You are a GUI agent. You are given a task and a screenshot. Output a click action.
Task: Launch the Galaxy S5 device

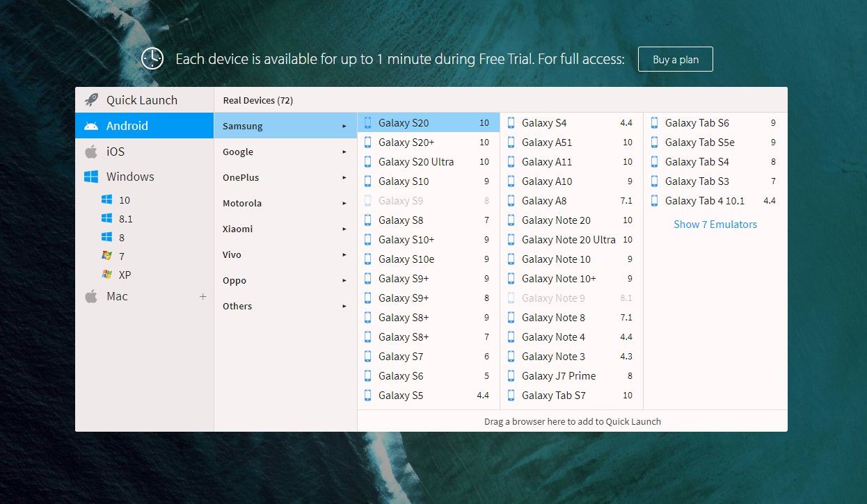click(x=429, y=396)
